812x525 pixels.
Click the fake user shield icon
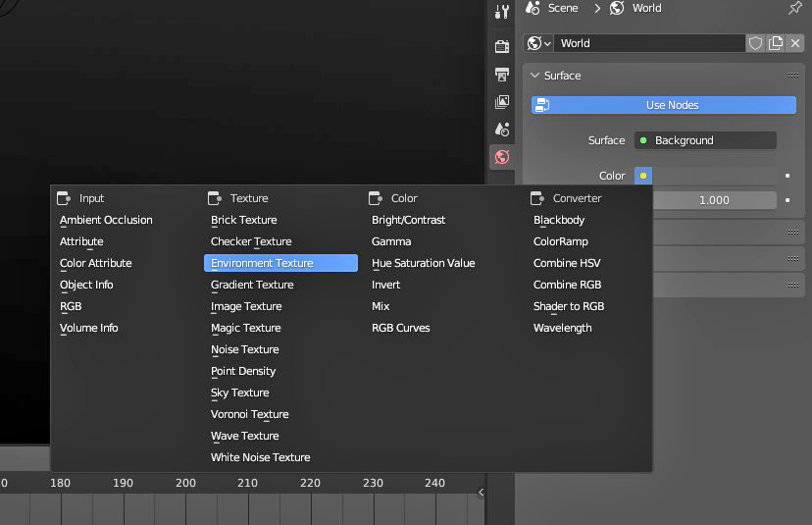[755, 43]
